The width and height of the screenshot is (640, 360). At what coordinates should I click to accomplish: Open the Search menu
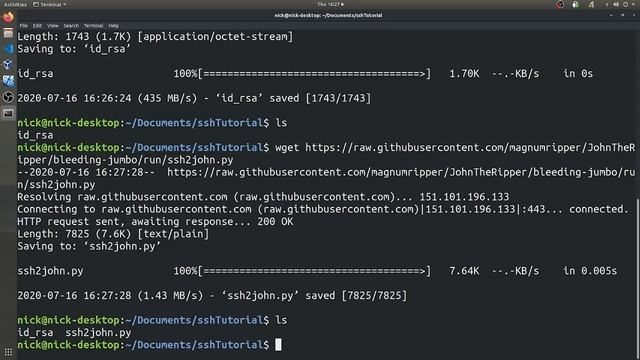71,26
